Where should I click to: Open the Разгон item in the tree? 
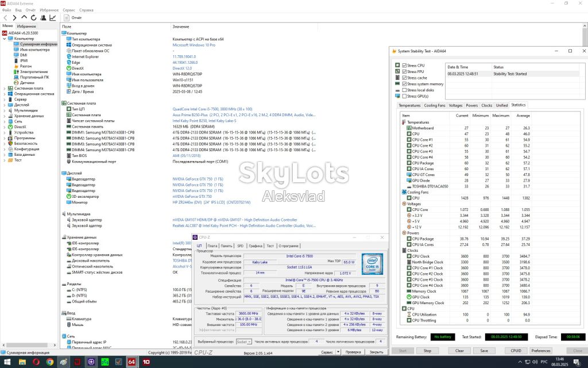(x=25, y=66)
